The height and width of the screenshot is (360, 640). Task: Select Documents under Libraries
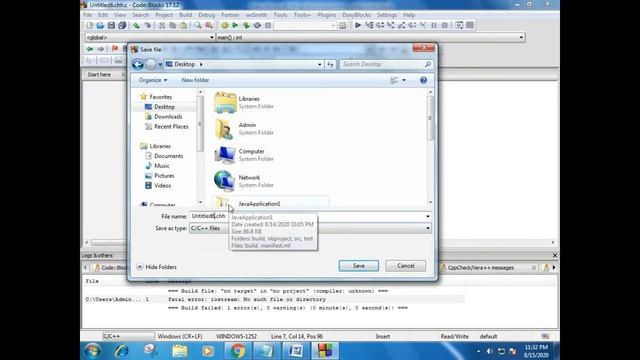point(168,156)
